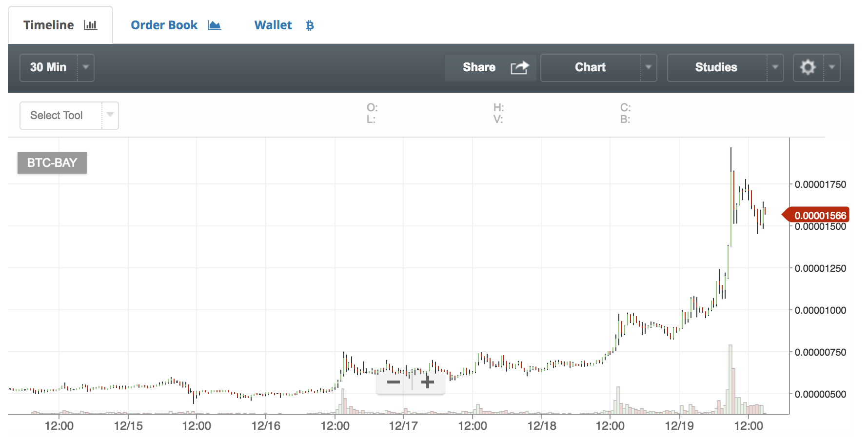Click the L: low value readout
Viewport: 868px width, 443px height.
371,119
